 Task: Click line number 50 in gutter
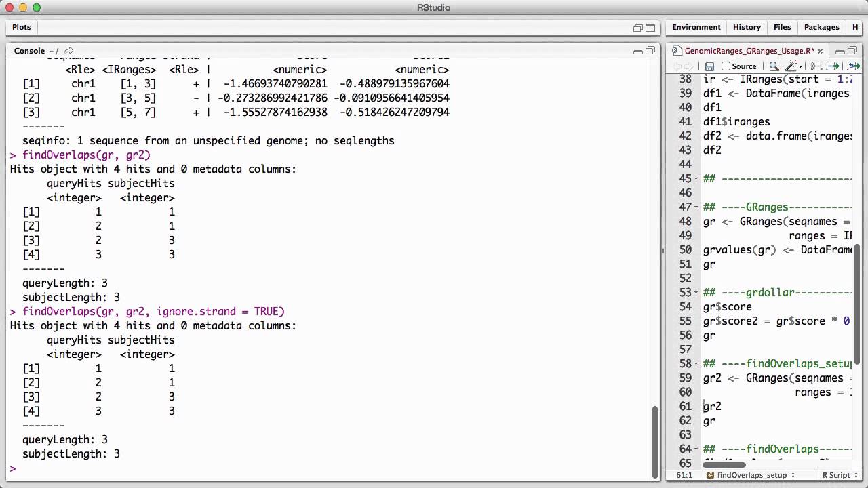point(685,250)
